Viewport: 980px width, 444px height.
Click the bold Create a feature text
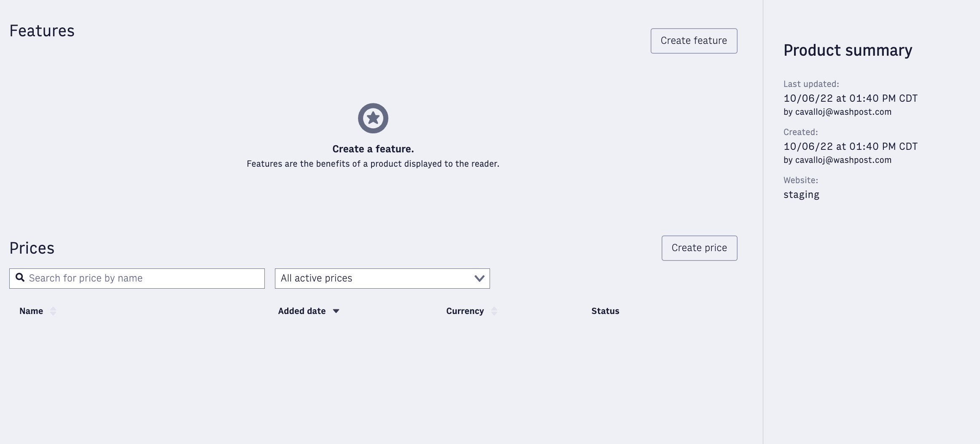373,149
